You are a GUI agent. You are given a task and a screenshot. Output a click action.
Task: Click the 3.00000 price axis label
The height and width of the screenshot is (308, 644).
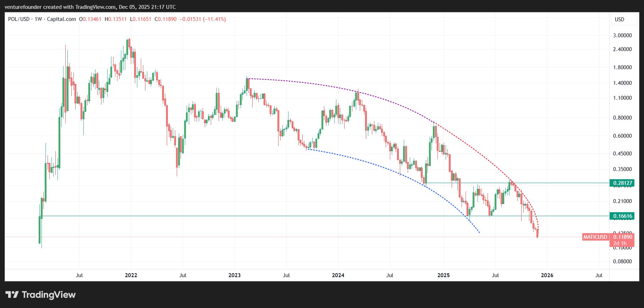(x=622, y=35)
